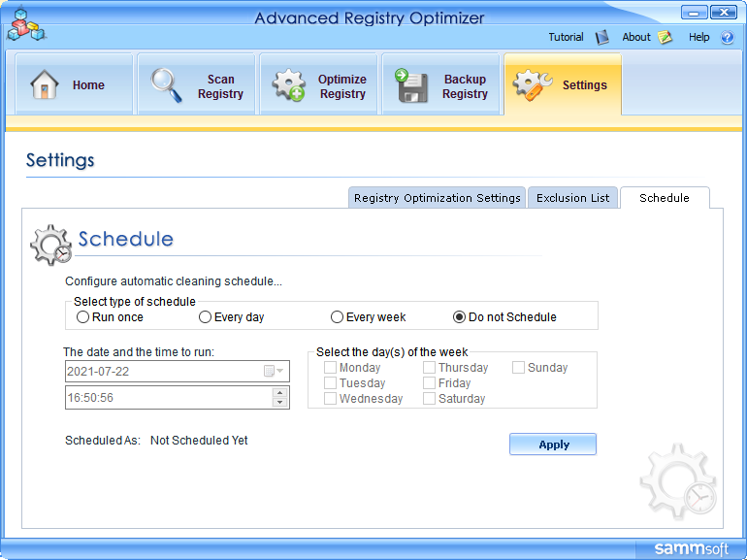
Task: Click the Help question mark icon
Action: 727,37
